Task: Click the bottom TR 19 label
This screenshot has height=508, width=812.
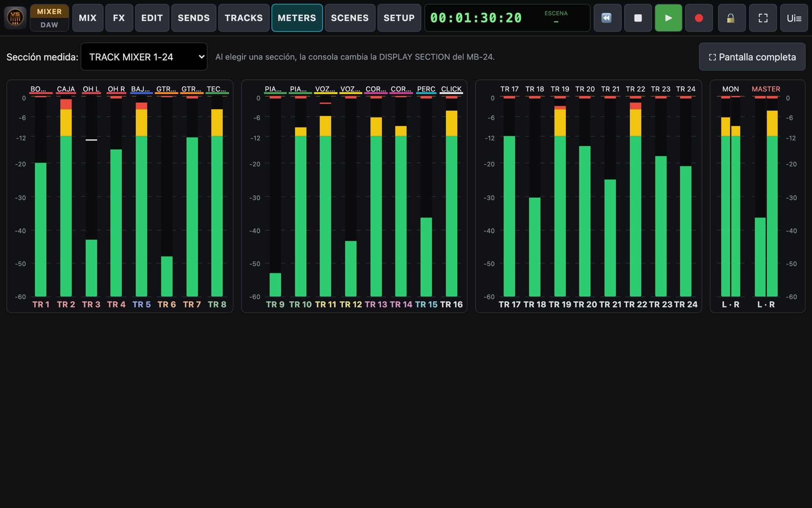Action: tap(560, 304)
